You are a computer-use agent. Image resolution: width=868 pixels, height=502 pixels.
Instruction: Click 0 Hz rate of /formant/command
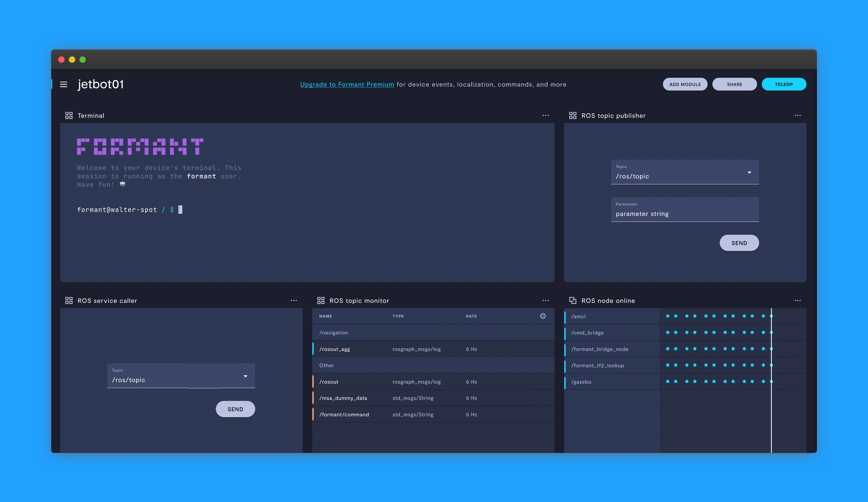point(471,415)
